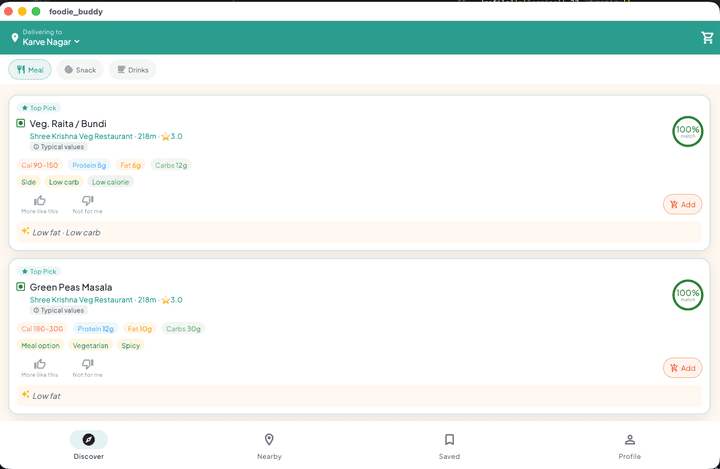Click star rating on Green Peas Masala card
Image resolution: width=720 pixels, height=469 pixels.
point(172,300)
